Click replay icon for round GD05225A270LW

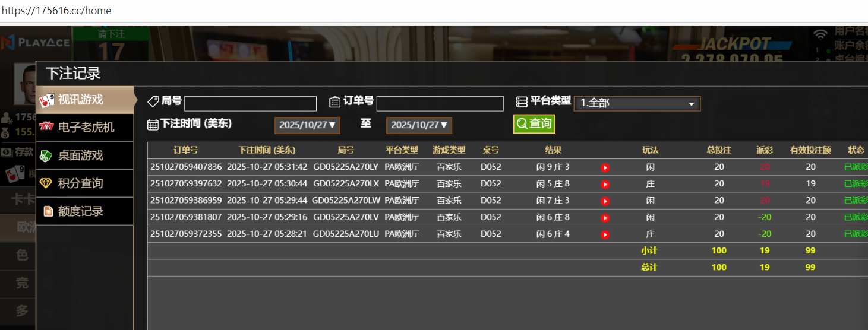[605, 201]
